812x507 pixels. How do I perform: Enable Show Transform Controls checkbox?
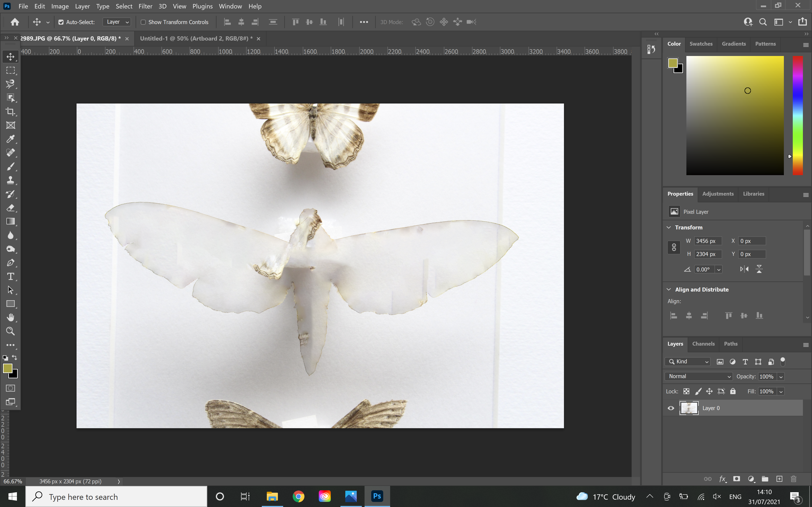(x=143, y=22)
